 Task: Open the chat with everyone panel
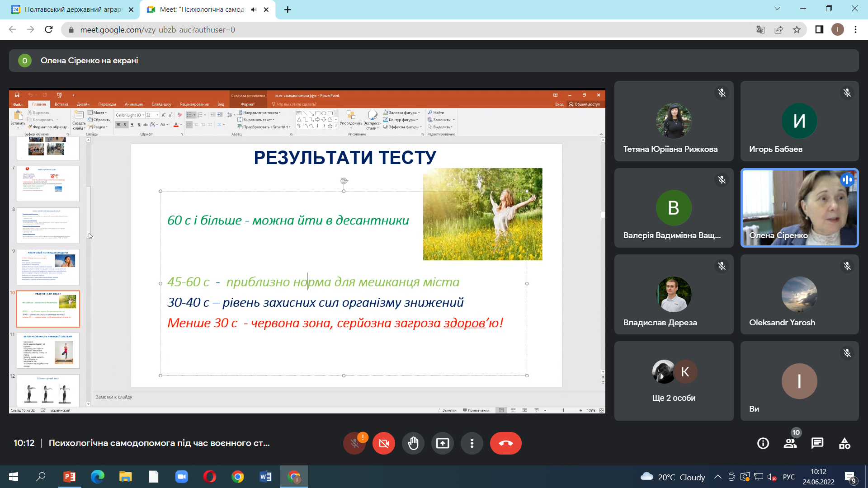pyautogui.click(x=817, y=443)
